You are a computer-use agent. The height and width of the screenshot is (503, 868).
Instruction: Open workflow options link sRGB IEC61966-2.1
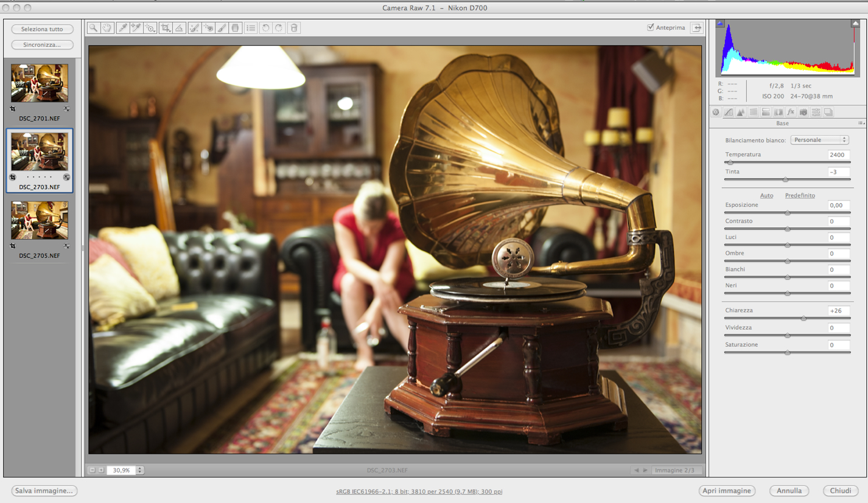[419, 491]
